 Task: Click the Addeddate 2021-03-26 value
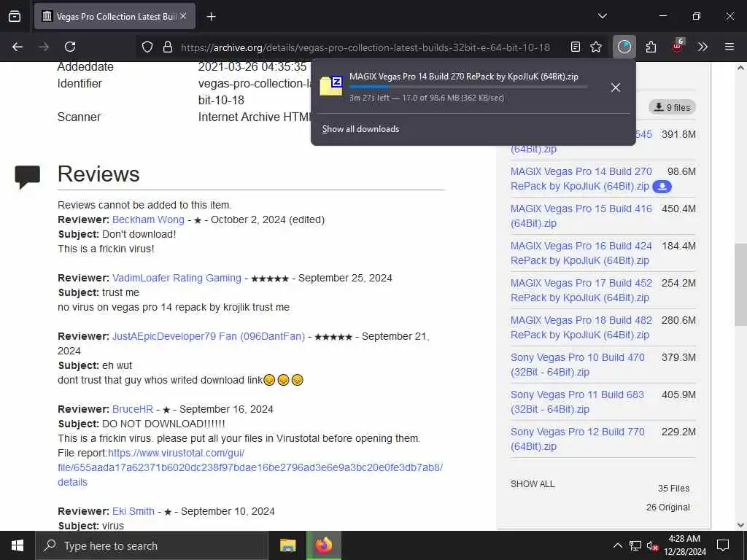click(252, 66)
